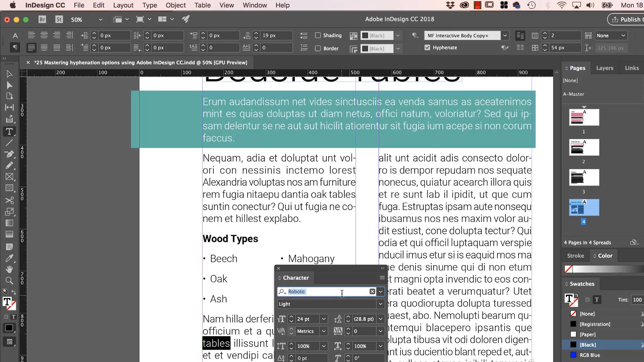Open the Light font style dropdown
Image resolution: width=644 pixels, height=362 pixels.
(x=380, y=304)
